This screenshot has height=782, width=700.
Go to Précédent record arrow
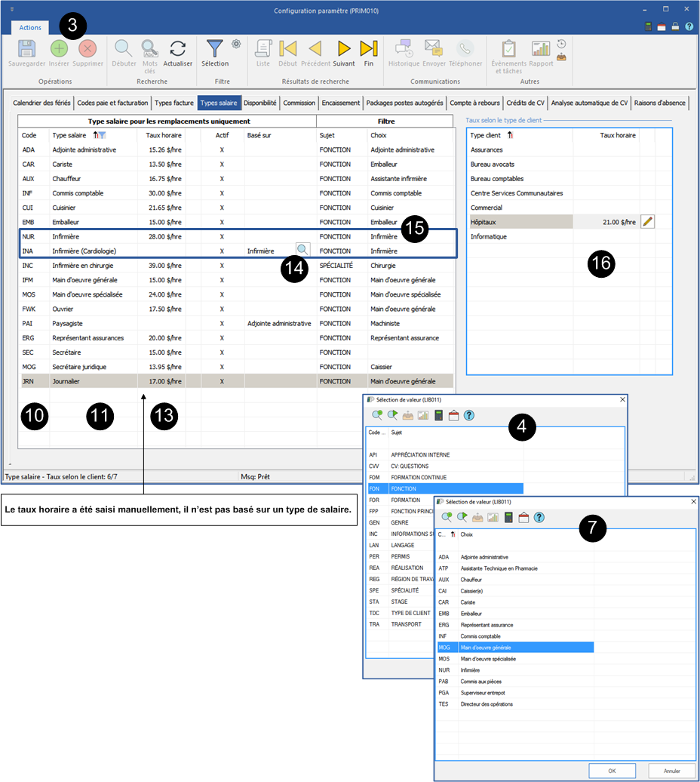315,49
